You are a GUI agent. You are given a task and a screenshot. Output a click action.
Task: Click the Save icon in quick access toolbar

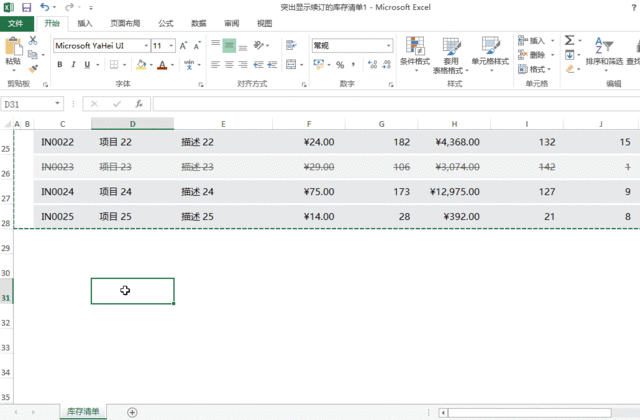point(26,7)
